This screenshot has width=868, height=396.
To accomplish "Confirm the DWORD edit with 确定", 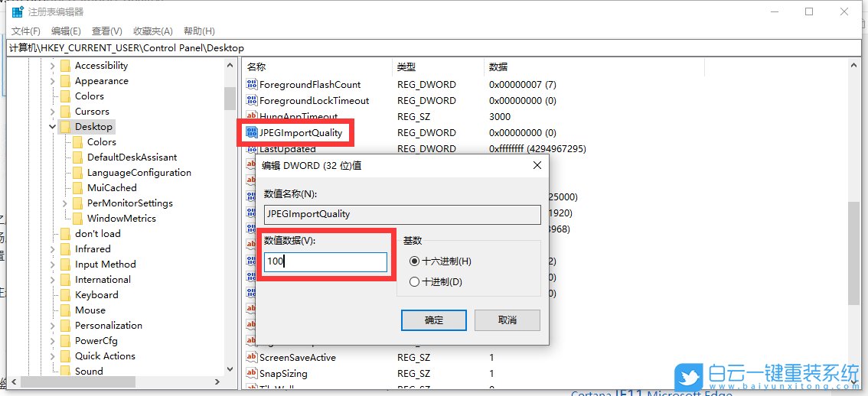I will click(x=434, y=320).
